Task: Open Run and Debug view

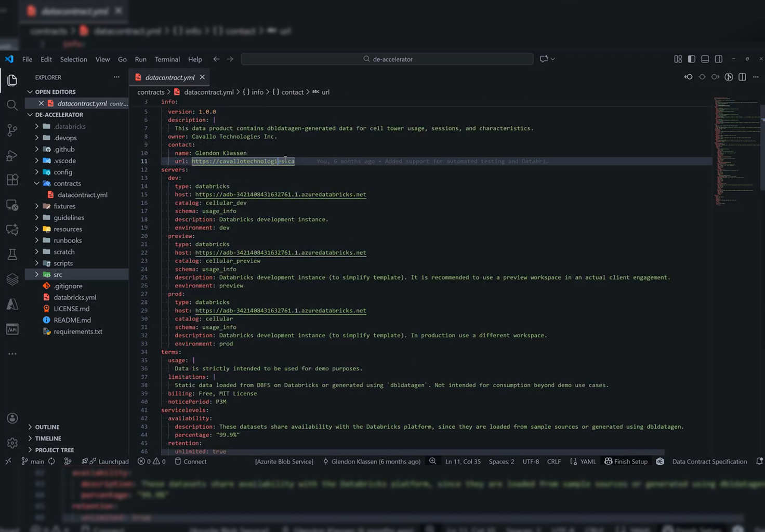Action: click(x=12, y=155)
